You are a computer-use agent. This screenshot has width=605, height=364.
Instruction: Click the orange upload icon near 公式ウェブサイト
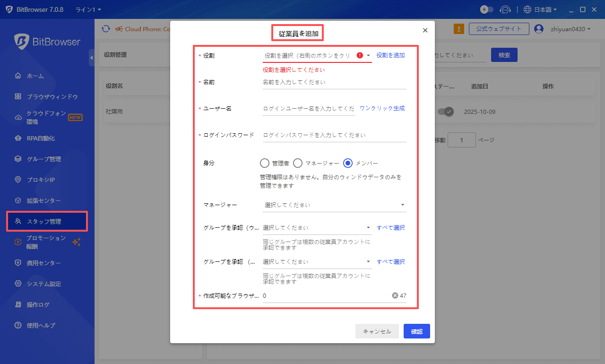(x=458, y=29)
